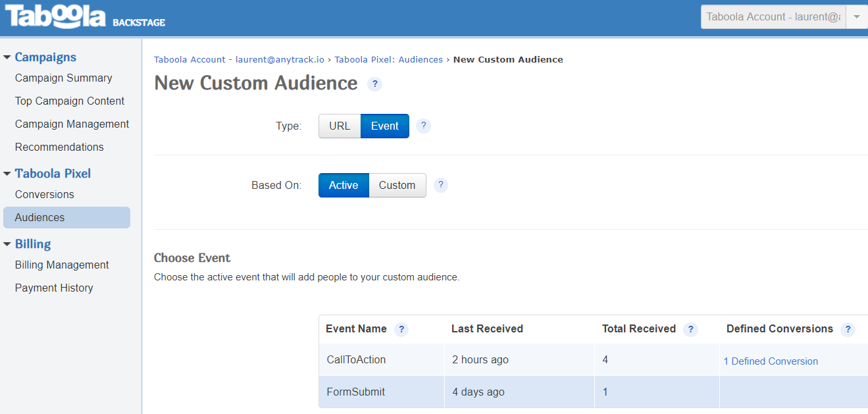Choose Custom based-on option
The height and width of the screenshot is (414, 868).
click(397, 185)
